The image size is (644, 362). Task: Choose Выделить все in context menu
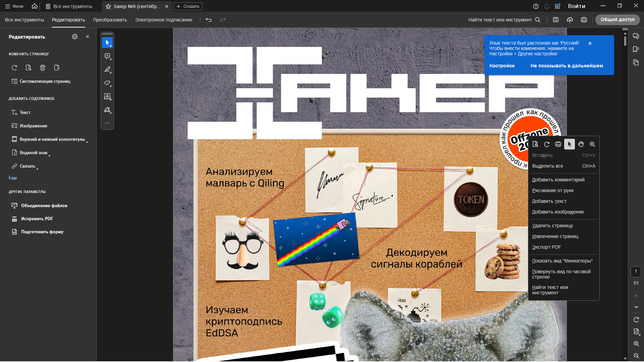click(563, 166)
